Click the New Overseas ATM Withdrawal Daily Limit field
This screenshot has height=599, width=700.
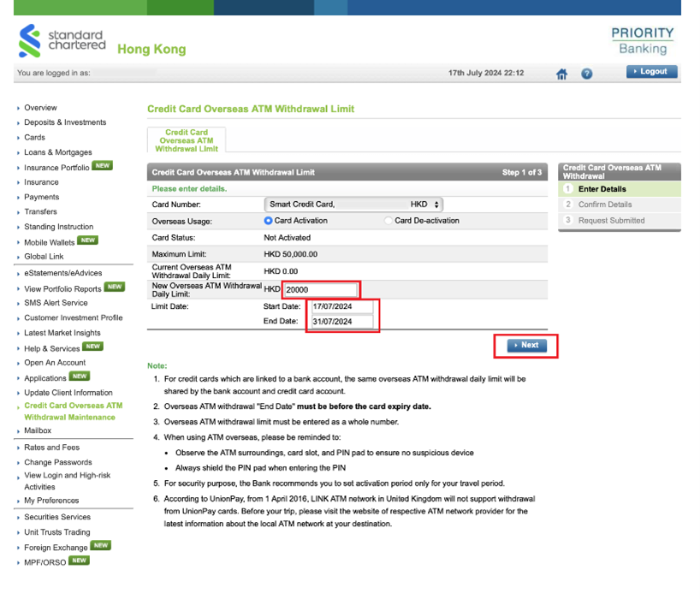321,290
